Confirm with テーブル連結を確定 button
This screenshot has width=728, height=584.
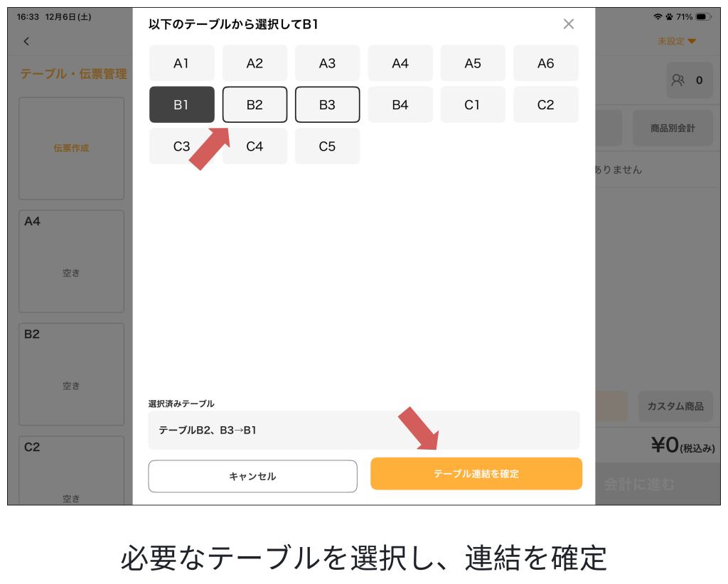pyautogui.click(x=476, y=474)
